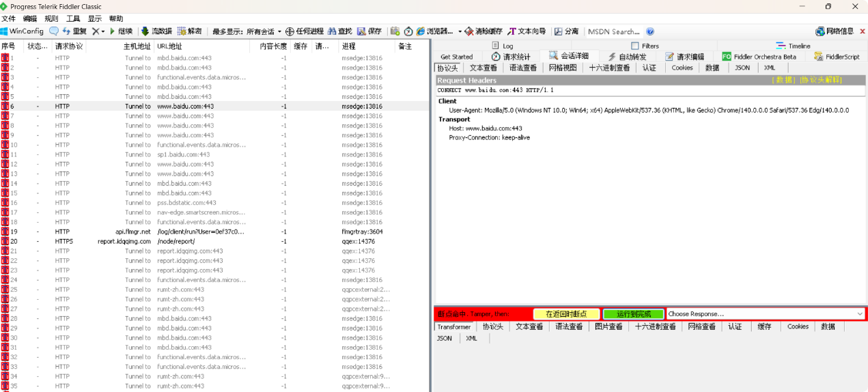Open the 请求编辑 composer tab

[684, 57]
